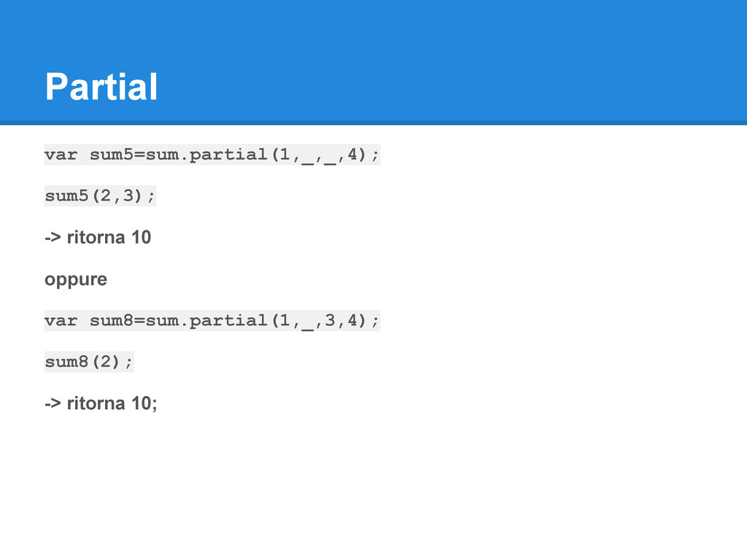Click the "10" in the first ritorna line
Screen dimensions: 747x560
141,237
